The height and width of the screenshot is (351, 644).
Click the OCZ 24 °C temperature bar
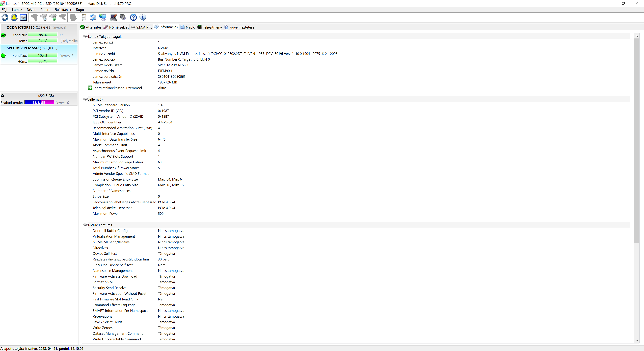[x=43, y=41]
